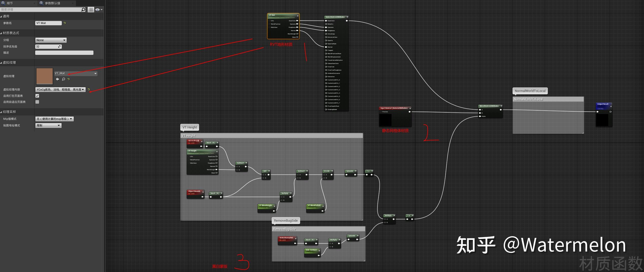Open the visibility filter eye icon in details panel
This screenshot has height=272, width=644.
pos(97,9)
